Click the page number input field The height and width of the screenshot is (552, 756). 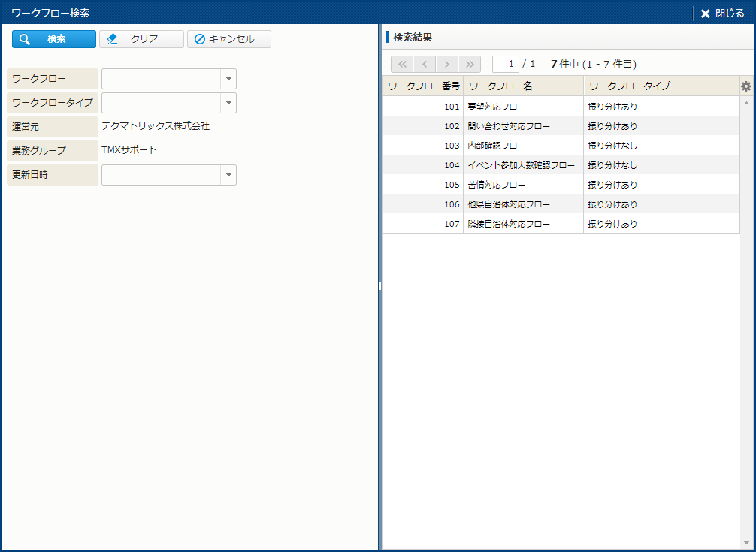[x=505, y=64]
